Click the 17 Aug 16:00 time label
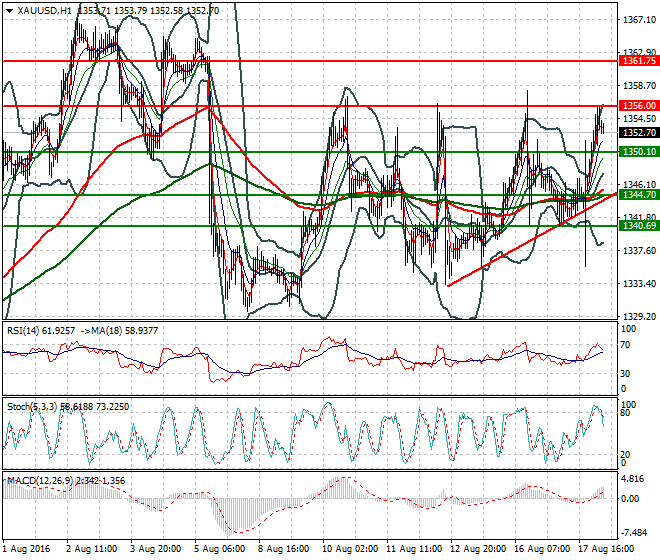The image size is (660, 560). [x=606, y=549]
